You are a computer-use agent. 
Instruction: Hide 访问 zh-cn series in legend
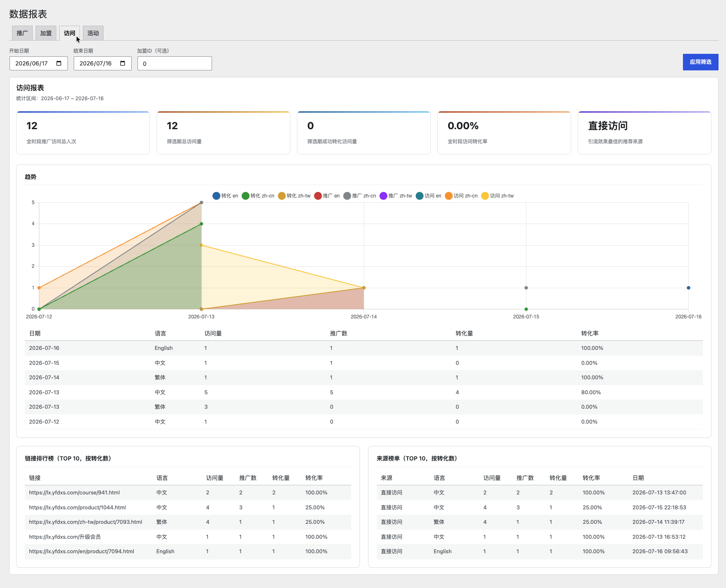[461, 196]
